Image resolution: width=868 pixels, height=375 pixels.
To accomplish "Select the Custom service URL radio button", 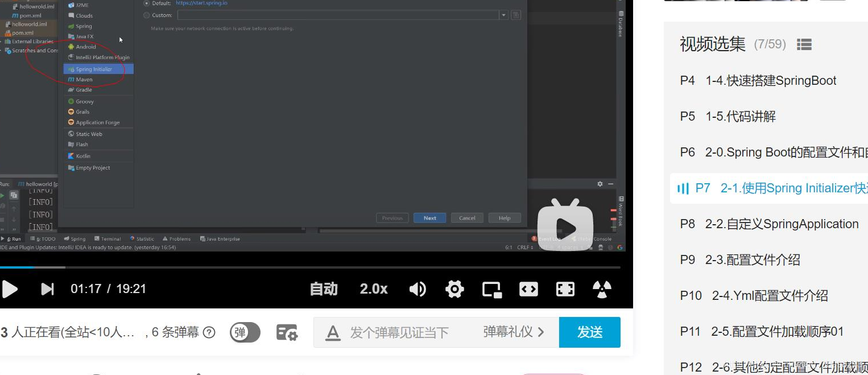I will point(147,15).
